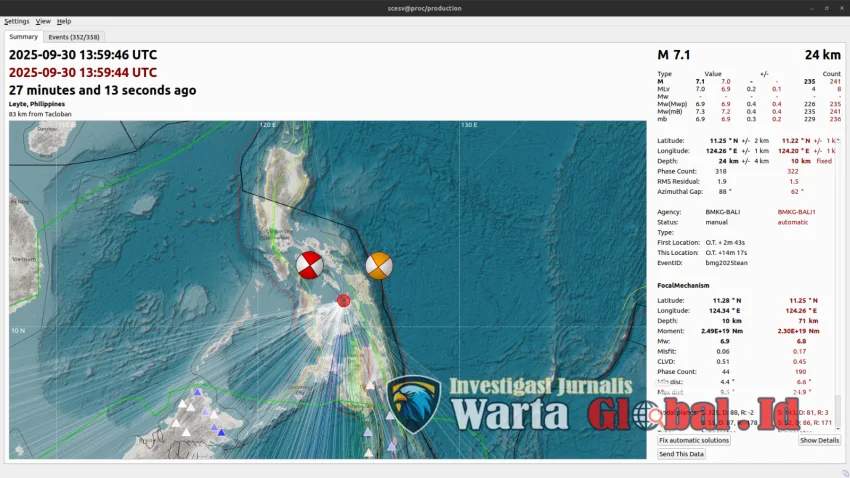Click a blue station triangle over Borneo
Screen dimensions: 850x478
click(x=197, y=393)
